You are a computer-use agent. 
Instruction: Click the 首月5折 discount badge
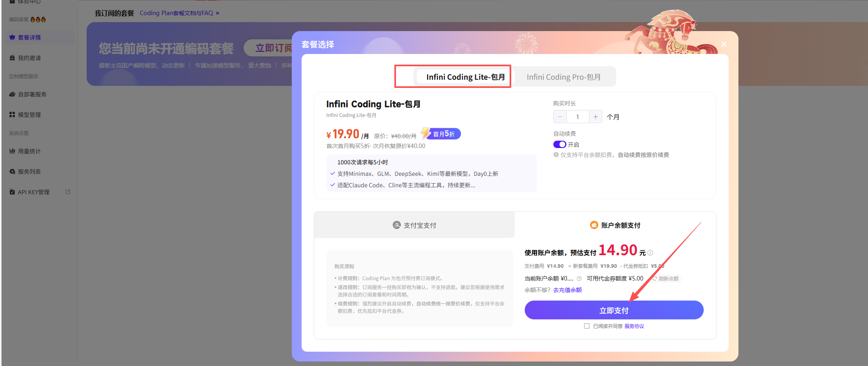[x=441, y=133]
